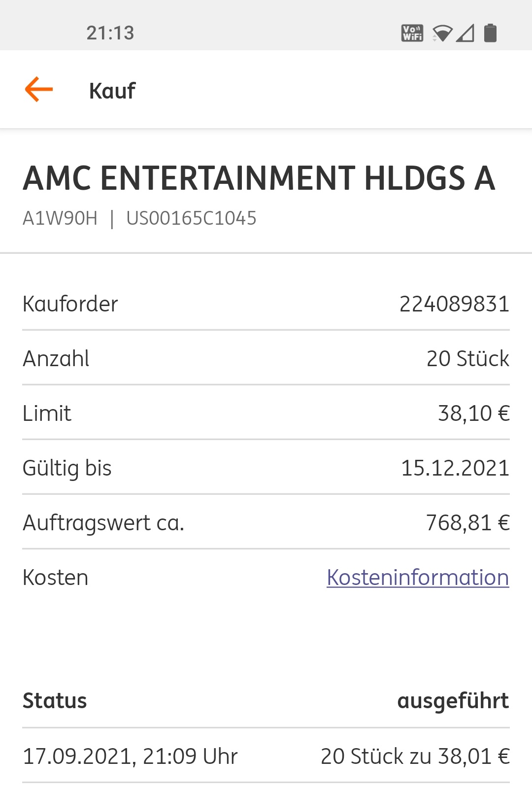Tap the Anzahl value 20 Stück

467,359
